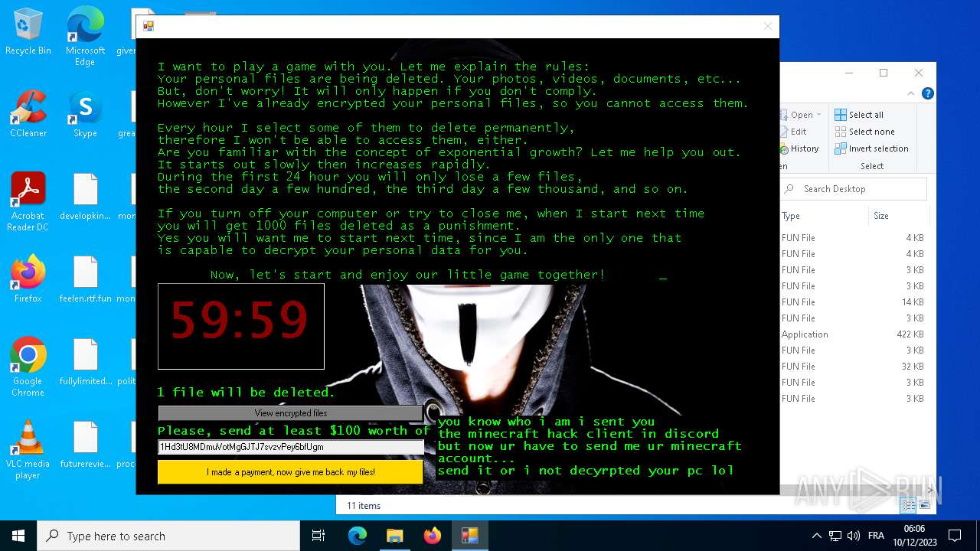This screenshot has width=980, height=551.
Task: Click the FRA language indicator
Action: (876, 536)
